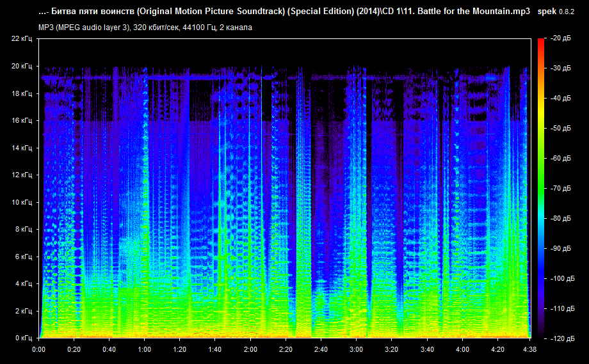Click the -50 дБ scale label

[561, 129]
